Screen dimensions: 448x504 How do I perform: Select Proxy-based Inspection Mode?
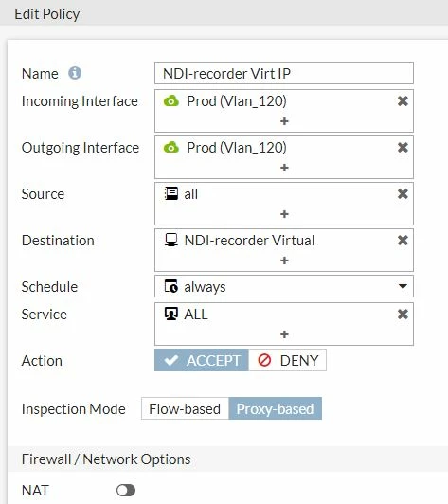tap(275, 408)
